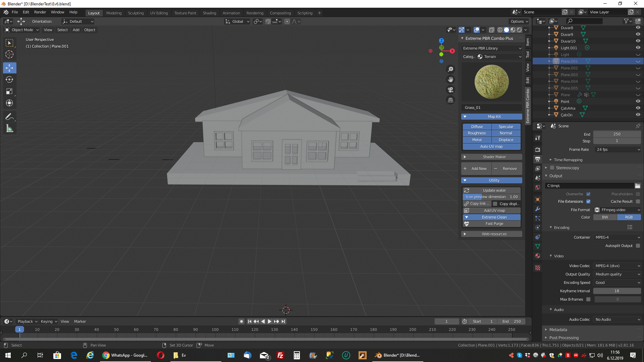
Task: Open the Video Codec dropdown
Action: pyautogui.click(x=617, y=266)
